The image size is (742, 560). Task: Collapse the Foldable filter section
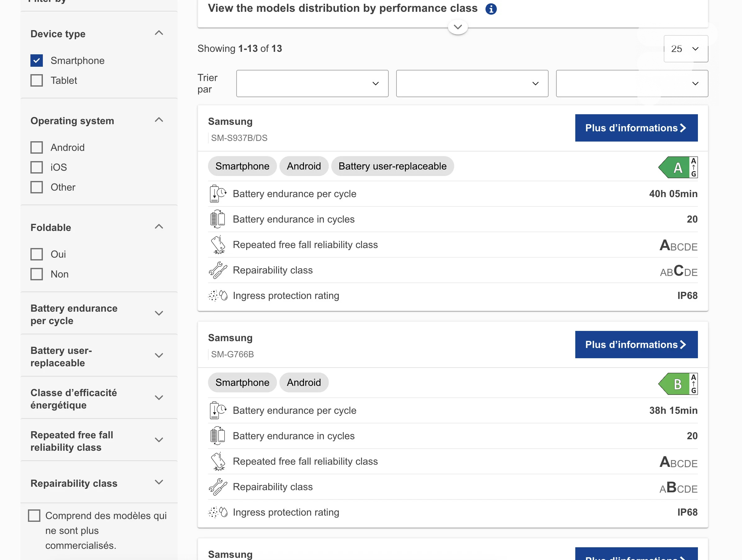(159, 227)
